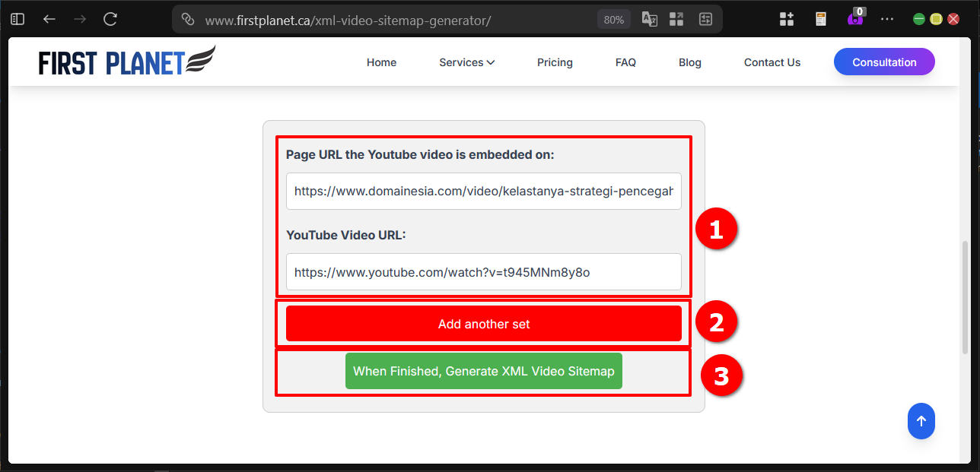Click the First Planet logo

(126, 61)
